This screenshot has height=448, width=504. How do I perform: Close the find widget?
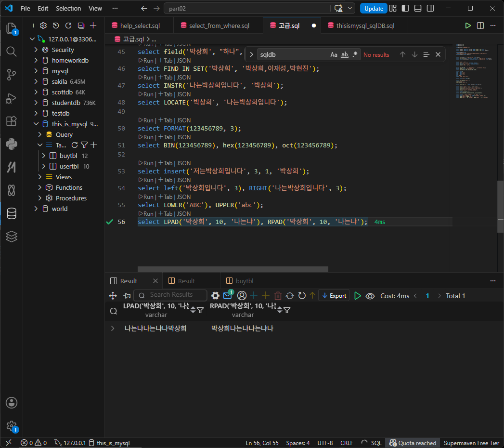tap(438, 54)
